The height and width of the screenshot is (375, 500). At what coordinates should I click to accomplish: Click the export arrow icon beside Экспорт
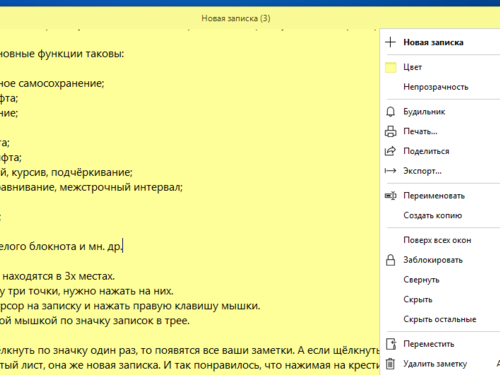point(390,171)
